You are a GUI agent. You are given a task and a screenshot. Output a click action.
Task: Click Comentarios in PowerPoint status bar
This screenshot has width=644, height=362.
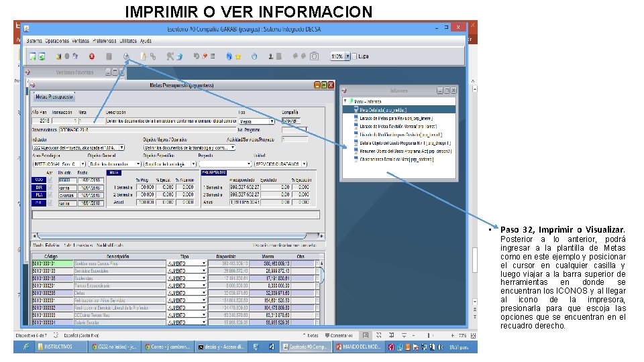pos(339,335)
